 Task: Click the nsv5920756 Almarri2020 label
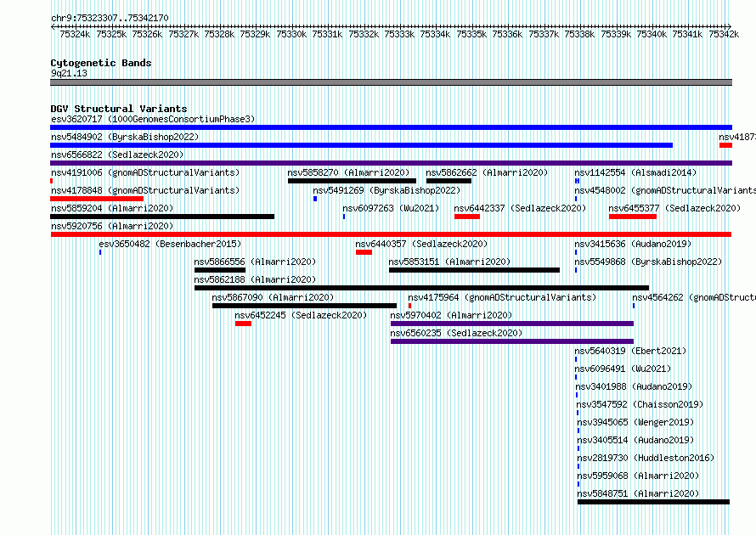(112, 226)
